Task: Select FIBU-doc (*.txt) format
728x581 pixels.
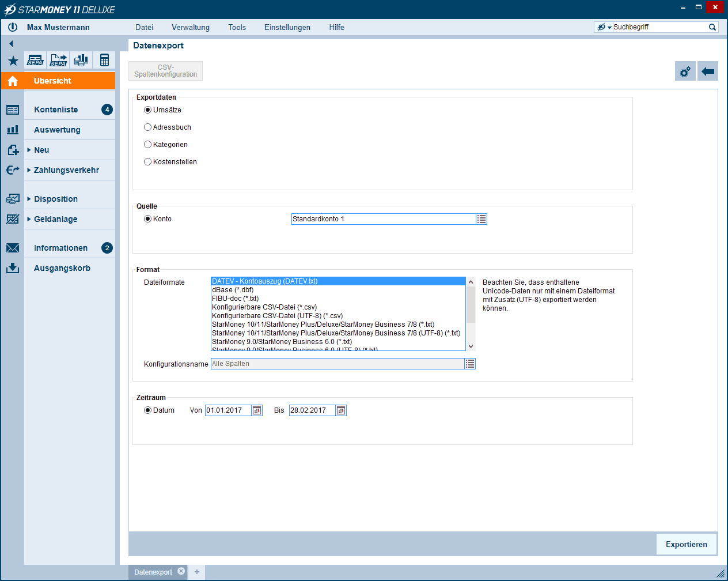Action: (338, 299)
